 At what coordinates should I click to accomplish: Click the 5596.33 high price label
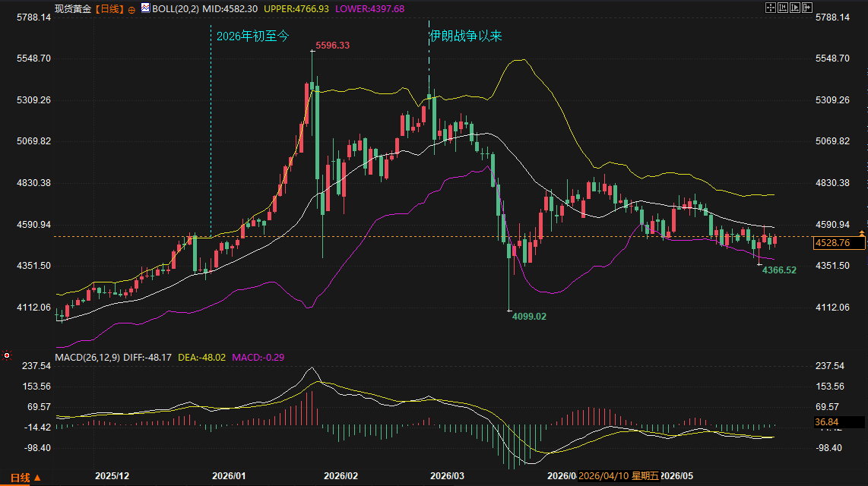point(333,46)
